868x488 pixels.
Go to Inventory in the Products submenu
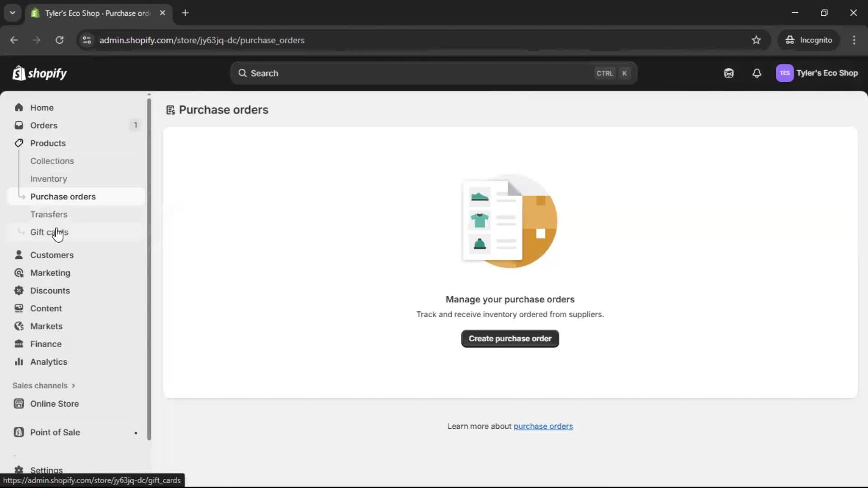[x=48, y=179]
